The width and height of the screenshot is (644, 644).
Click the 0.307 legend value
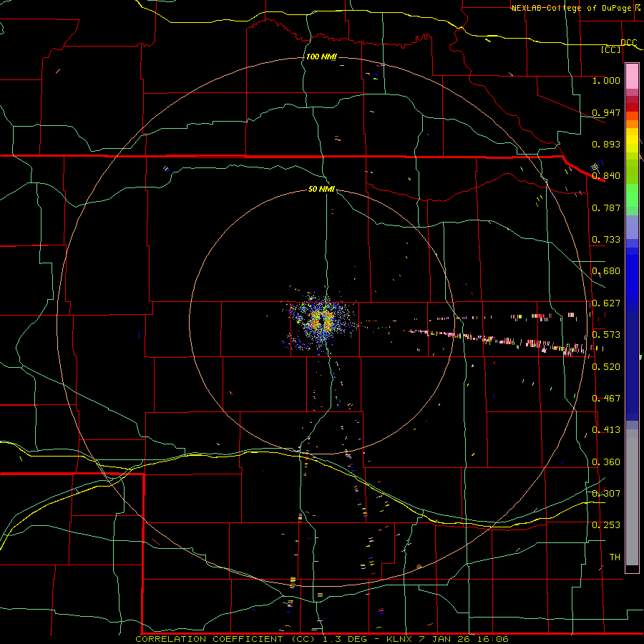click(x=606, y=494)
